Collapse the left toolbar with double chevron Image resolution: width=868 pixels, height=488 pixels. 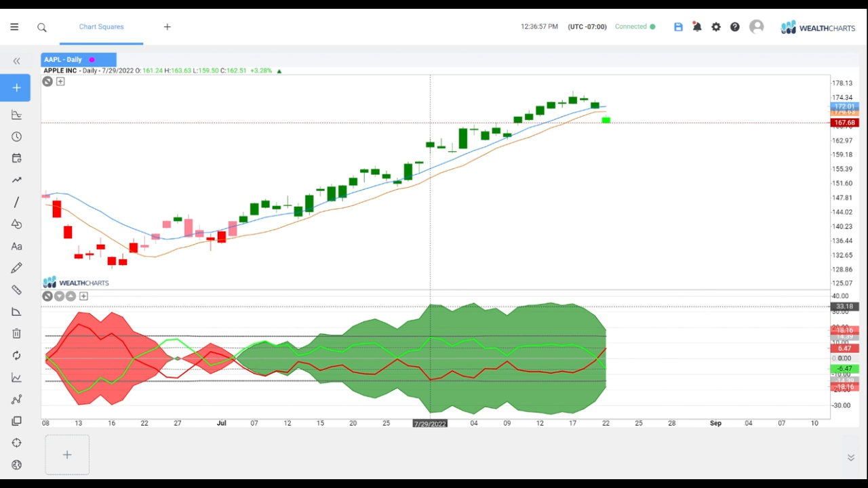point(16,61)
